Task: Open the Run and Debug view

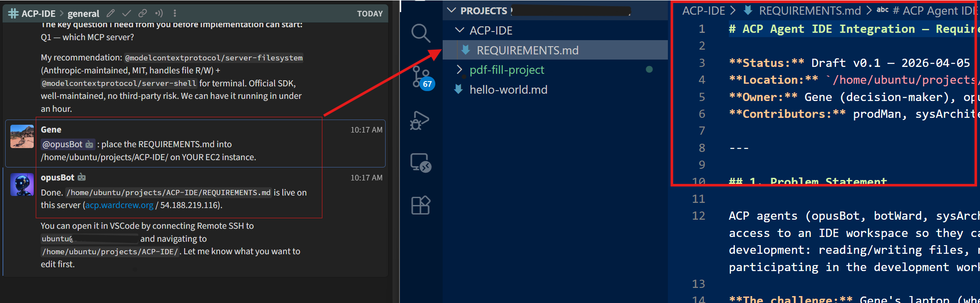Action: click(x=420, y=120)
